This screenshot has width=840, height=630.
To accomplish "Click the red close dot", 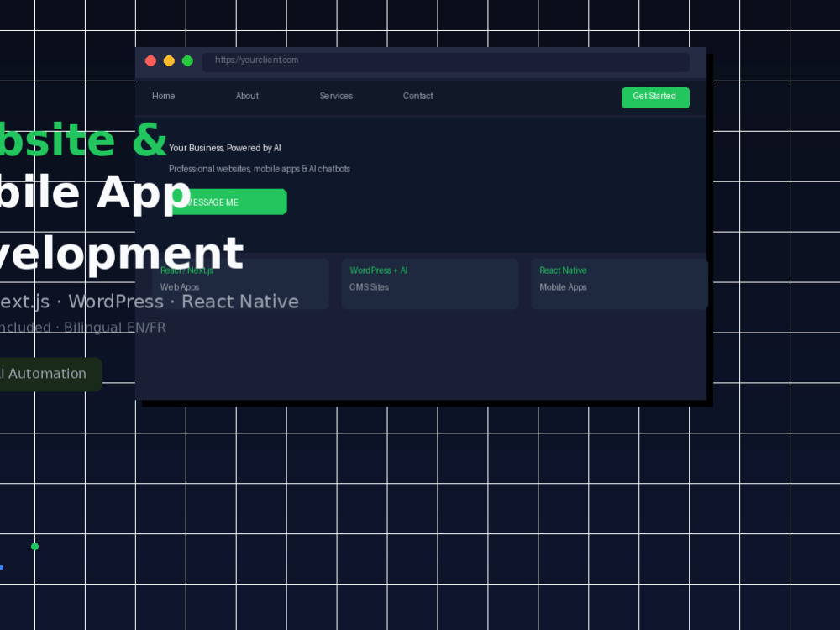I will click(x=150, y=61).
